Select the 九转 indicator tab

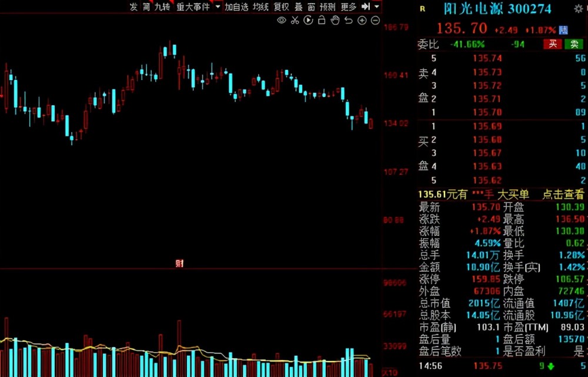162,6
